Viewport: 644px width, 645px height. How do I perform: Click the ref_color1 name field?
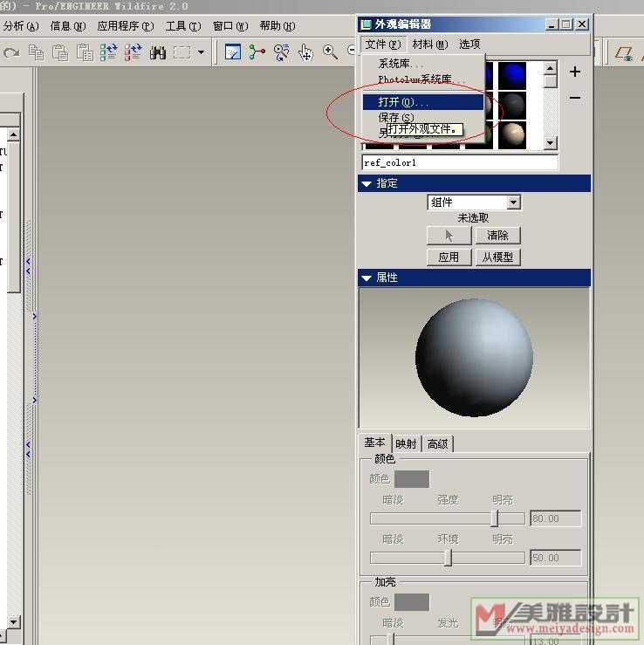pyautogui.click(x=460, y=162)
